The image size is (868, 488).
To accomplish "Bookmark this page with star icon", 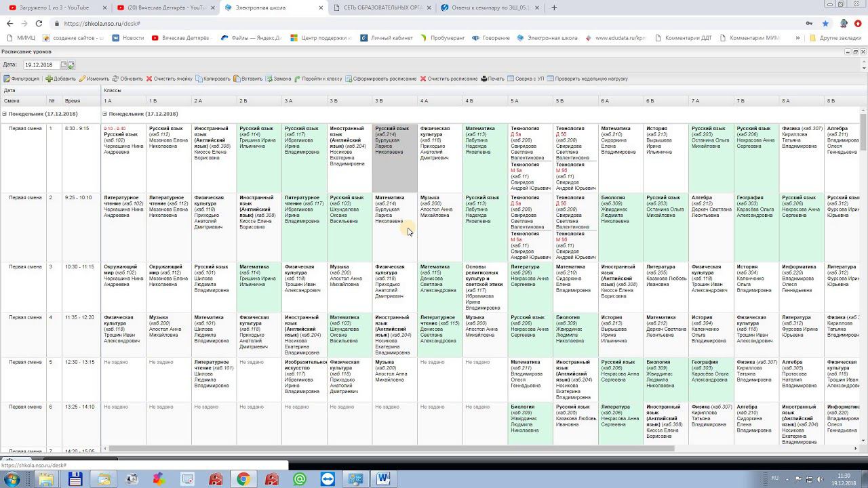I will [x=825, y=23].
